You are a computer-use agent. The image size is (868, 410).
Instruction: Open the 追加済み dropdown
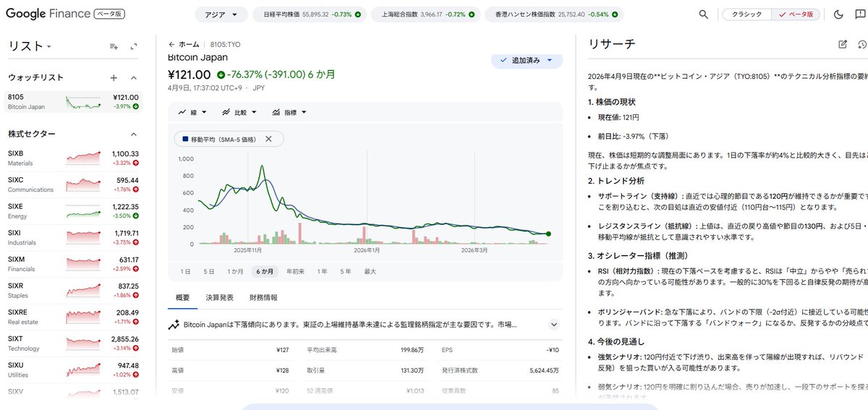[527, 61]
